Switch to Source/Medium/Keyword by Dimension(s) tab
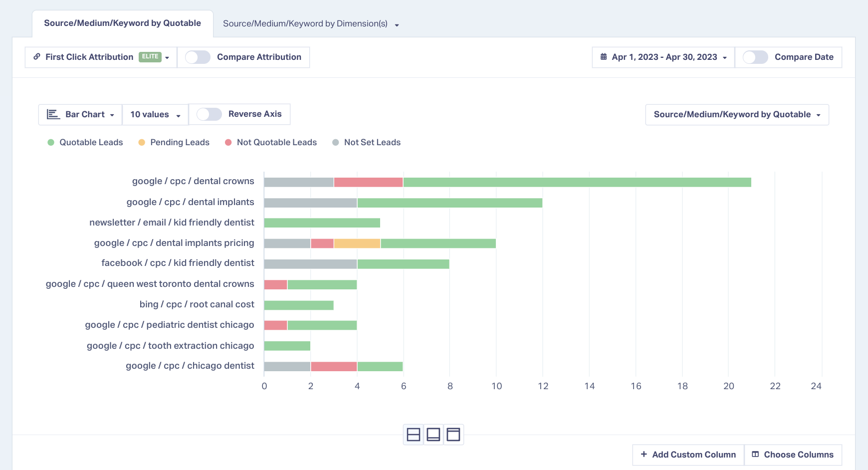868x470 pixels. [x=311, y=24]
